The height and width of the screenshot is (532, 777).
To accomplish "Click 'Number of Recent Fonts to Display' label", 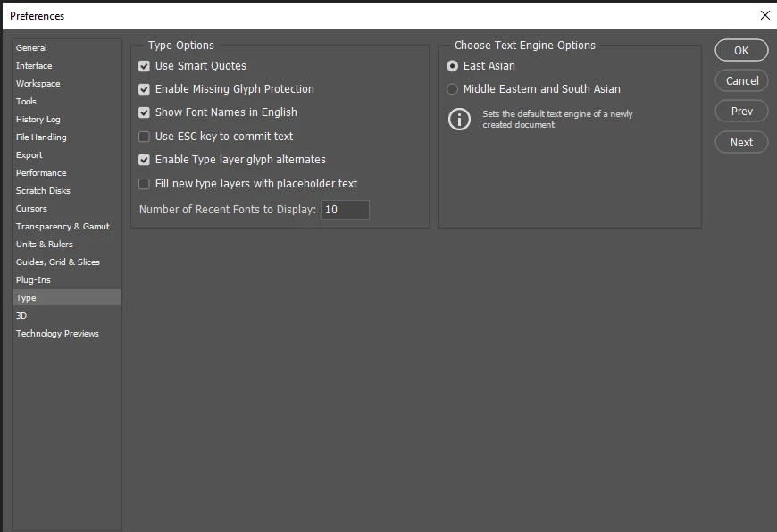I will [x=228, y=210].
